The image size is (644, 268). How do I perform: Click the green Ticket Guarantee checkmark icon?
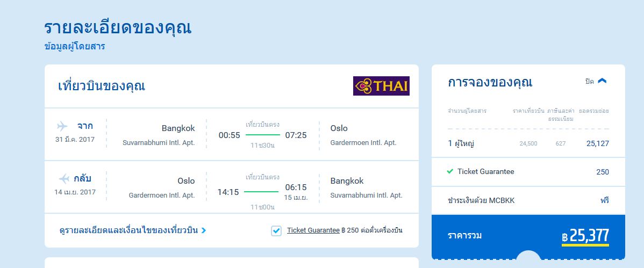click(450, 171)
